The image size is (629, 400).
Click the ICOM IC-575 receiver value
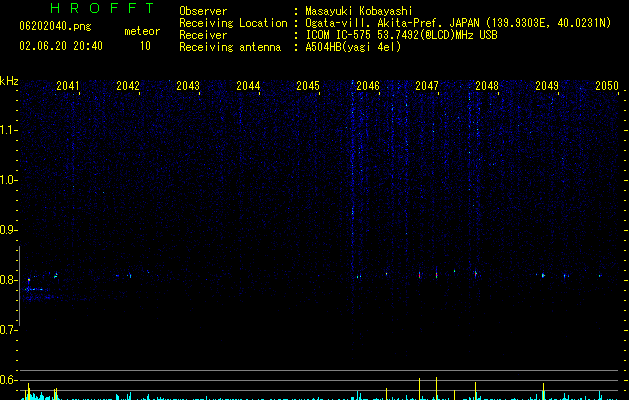click(x=401, y=35)
